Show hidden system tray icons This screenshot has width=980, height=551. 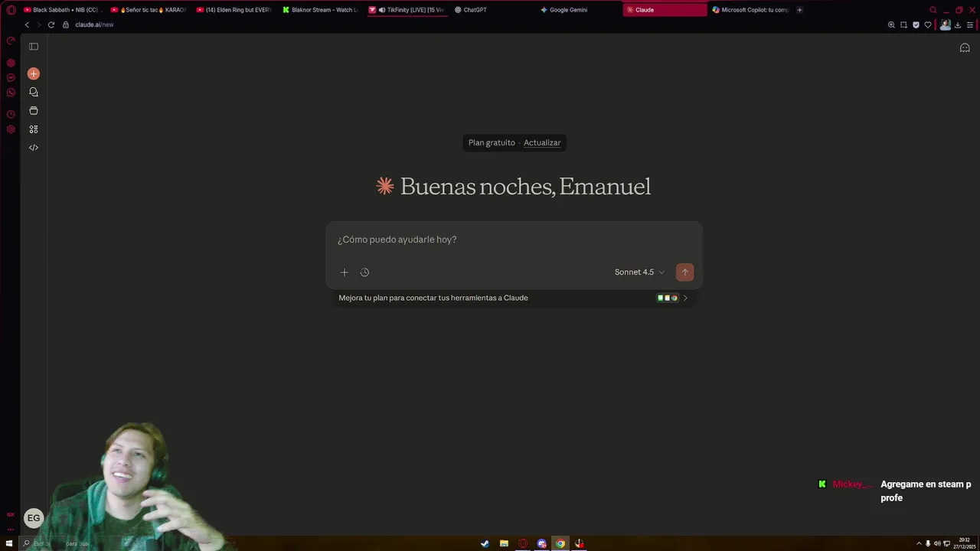(x=919, y=544)
